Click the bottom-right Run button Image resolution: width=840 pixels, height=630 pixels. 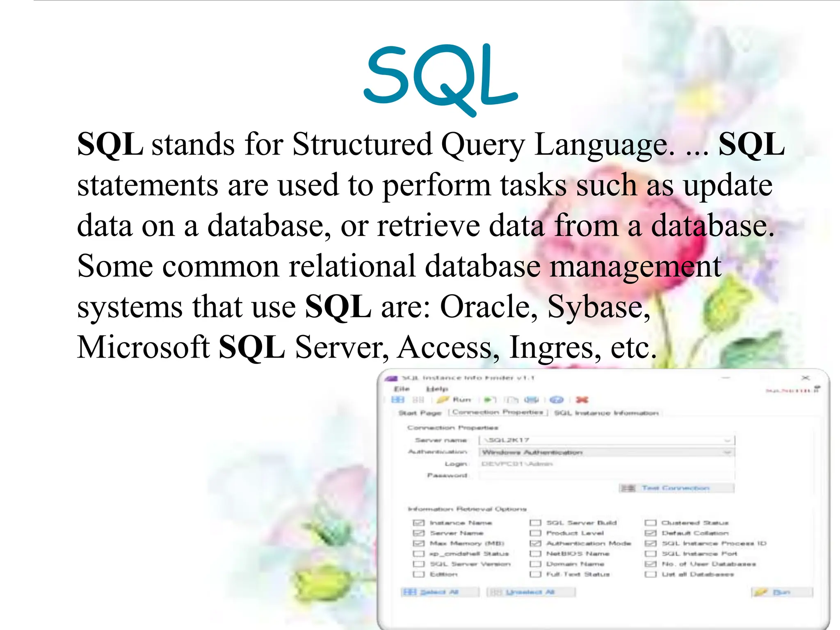(x=782, y=592)
